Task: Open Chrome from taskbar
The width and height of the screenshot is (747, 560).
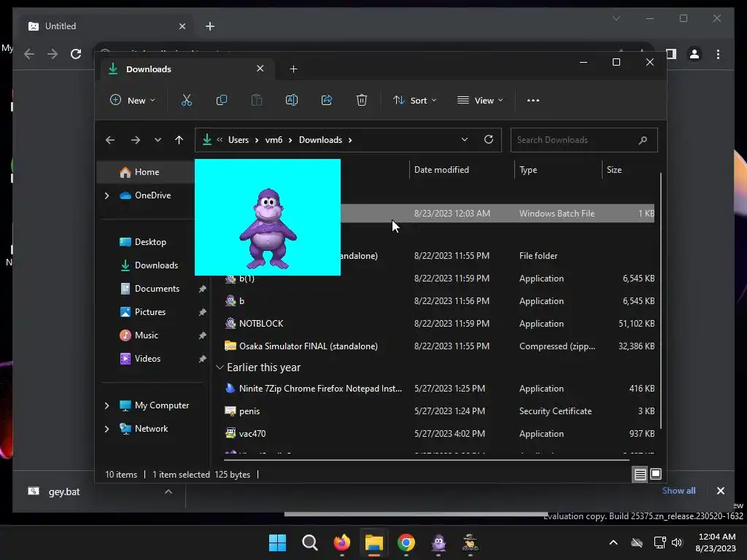Action: tap(406, 542)
